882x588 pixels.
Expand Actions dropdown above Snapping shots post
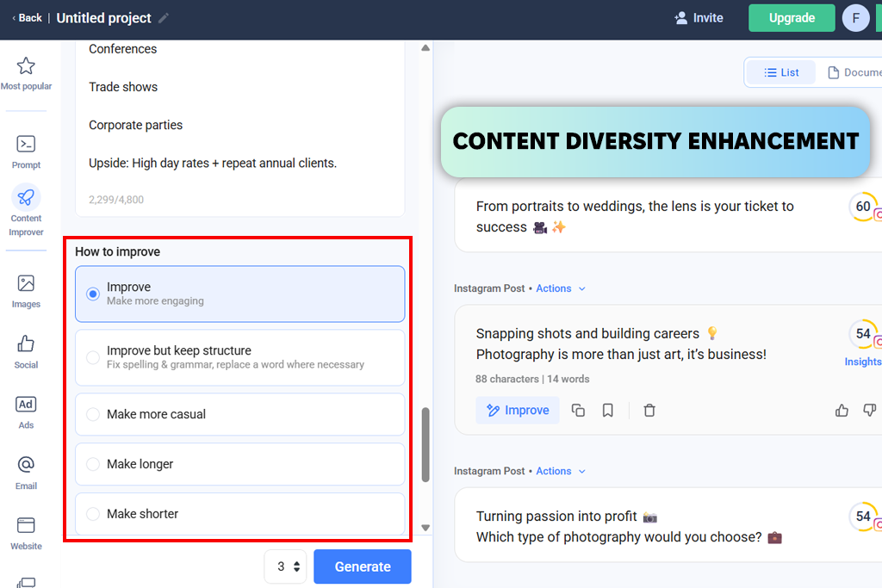(560, 288)
